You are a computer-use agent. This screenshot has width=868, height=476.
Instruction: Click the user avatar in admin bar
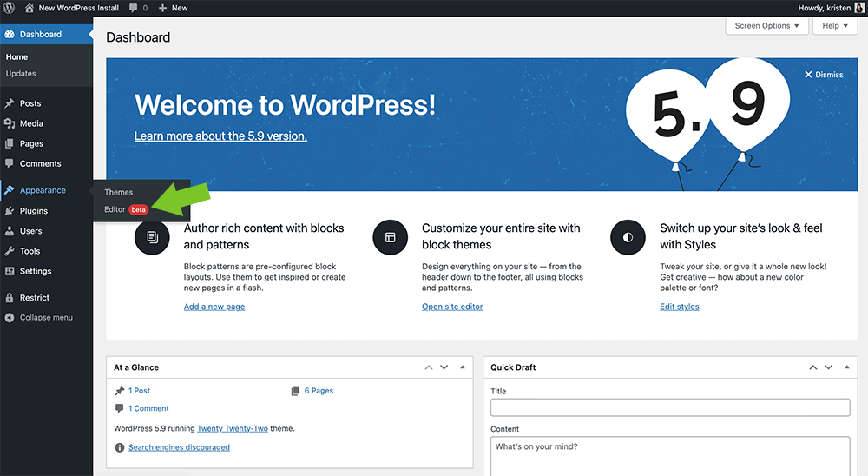pos(859,8)
